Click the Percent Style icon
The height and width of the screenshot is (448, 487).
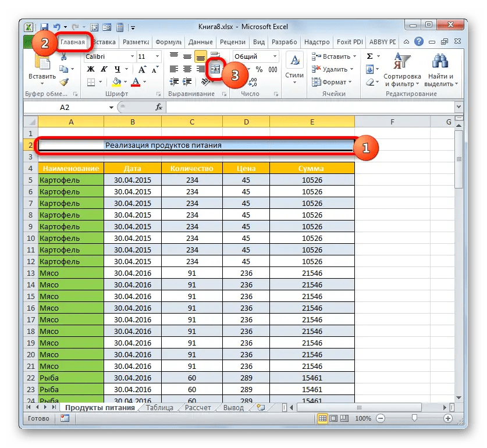point(259,69)
